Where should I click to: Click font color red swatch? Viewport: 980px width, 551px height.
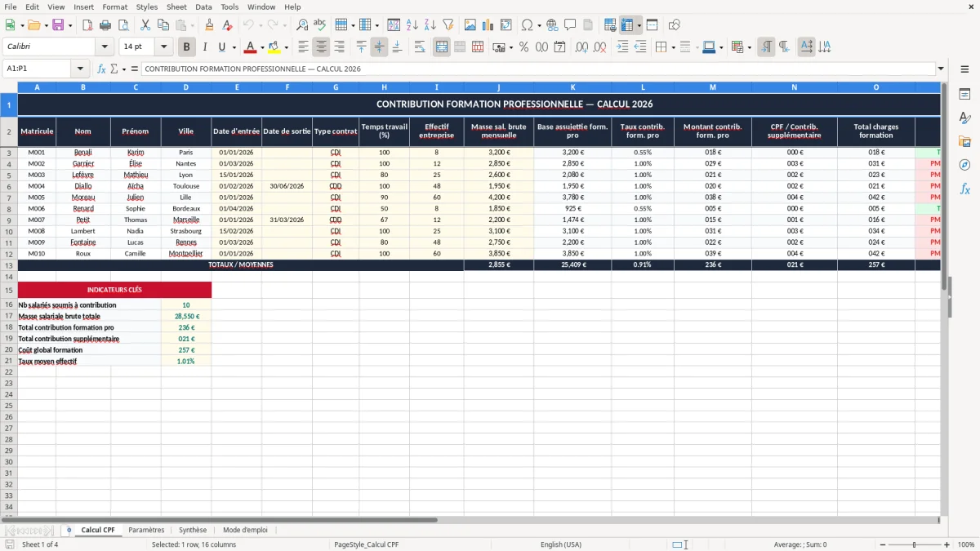[x=251, y=47]
